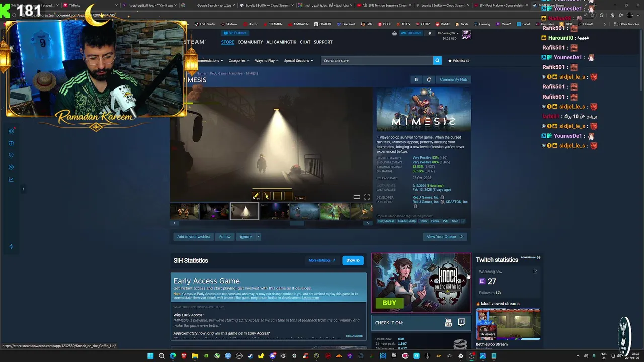Click the Ignore button
Screen dimensions: 644x362
click(246, 237)
